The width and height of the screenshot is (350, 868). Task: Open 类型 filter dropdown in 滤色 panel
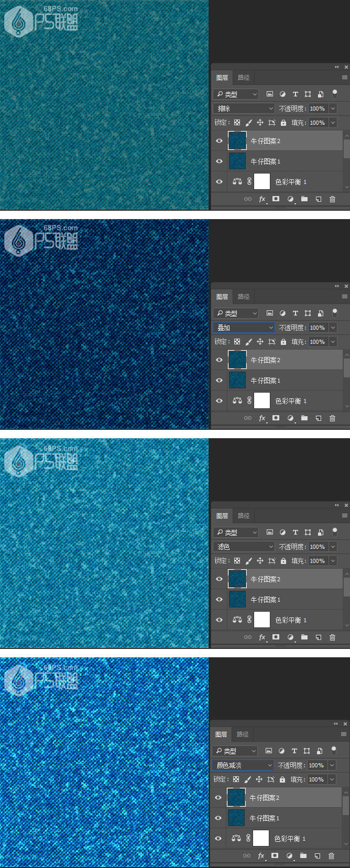click(236, 533)
